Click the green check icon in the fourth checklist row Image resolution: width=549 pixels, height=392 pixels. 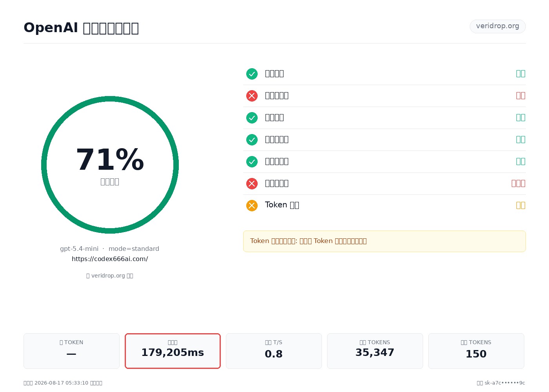(x=252, y=140)
